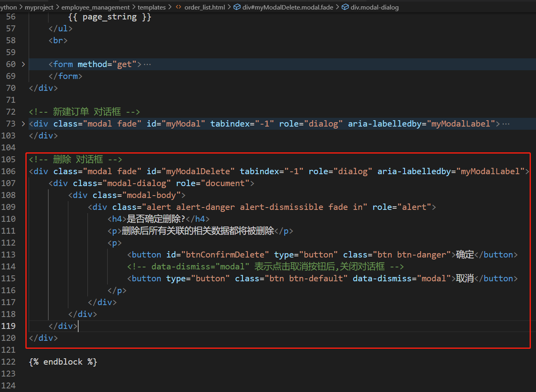Click the 取消 button label text
Screen dimensions: 536x392
pyautogui.click(x=465, y=279)
